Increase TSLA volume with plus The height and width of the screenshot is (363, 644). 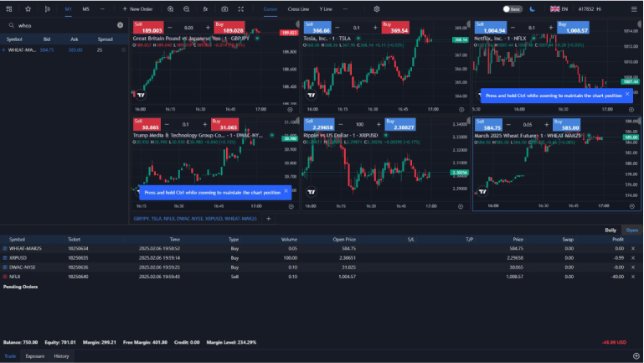click(x=375, y=28)
